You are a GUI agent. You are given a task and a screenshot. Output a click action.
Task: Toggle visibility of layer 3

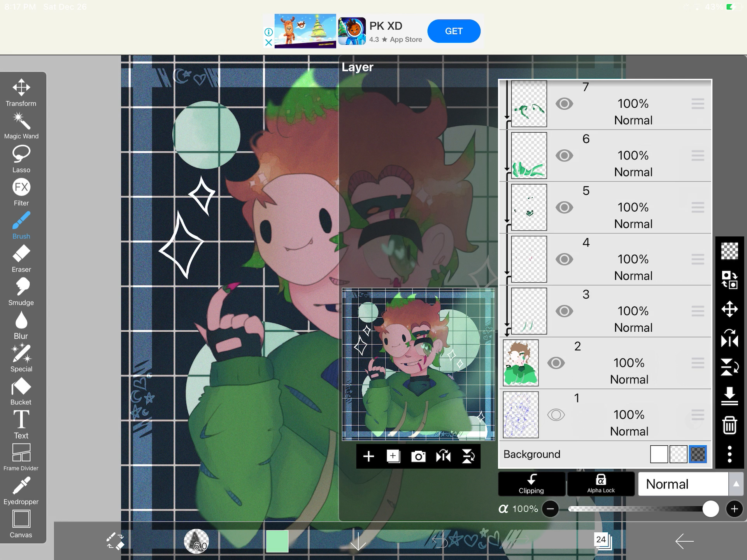(564, 311)
